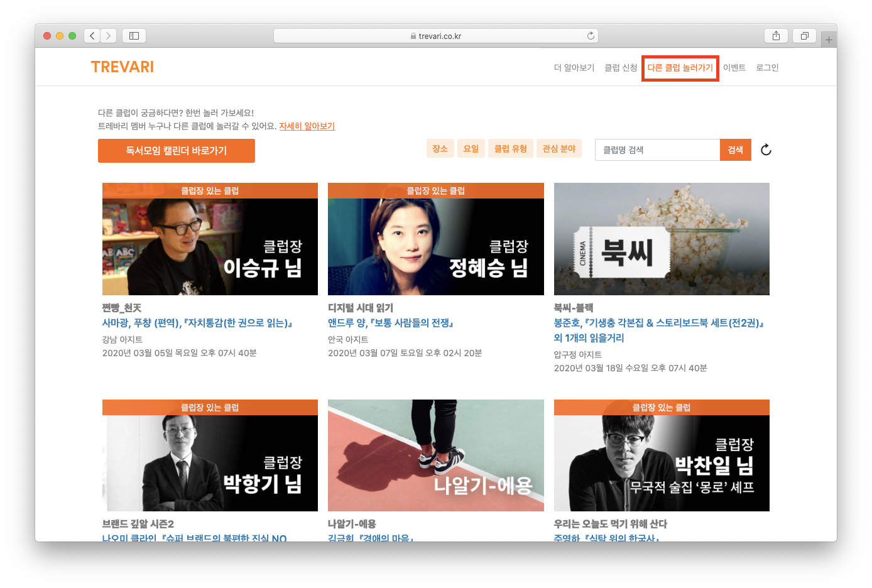Open the 북씨 popcorn thumbnail
This screenshot has width=872, height=588.
tap(662, 239)
